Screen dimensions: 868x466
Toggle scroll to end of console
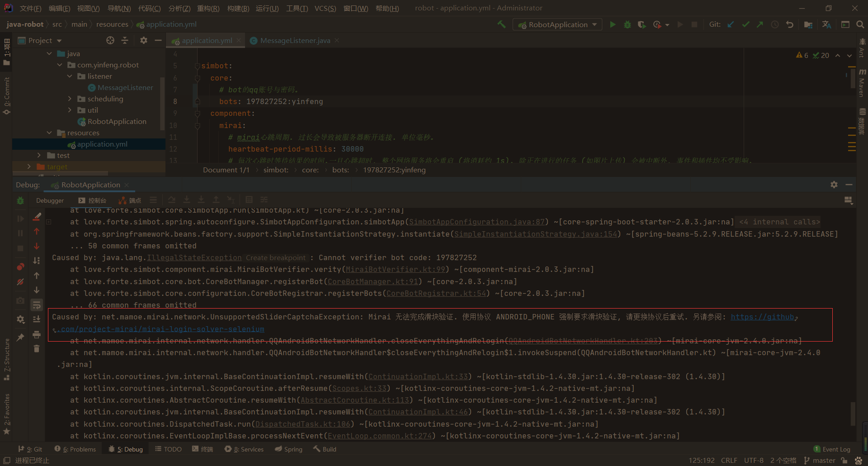pyautogui.click(x=37, y=319)
